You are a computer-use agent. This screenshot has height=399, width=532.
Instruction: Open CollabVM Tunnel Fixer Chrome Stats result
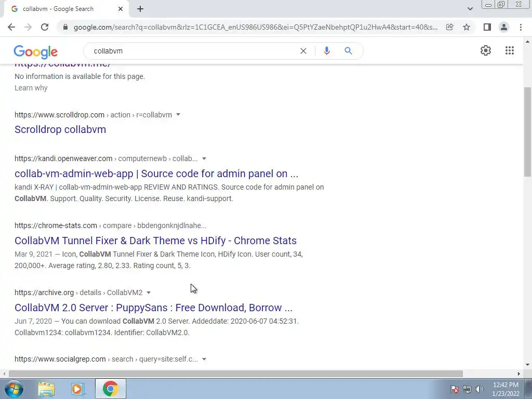point(155,241)
